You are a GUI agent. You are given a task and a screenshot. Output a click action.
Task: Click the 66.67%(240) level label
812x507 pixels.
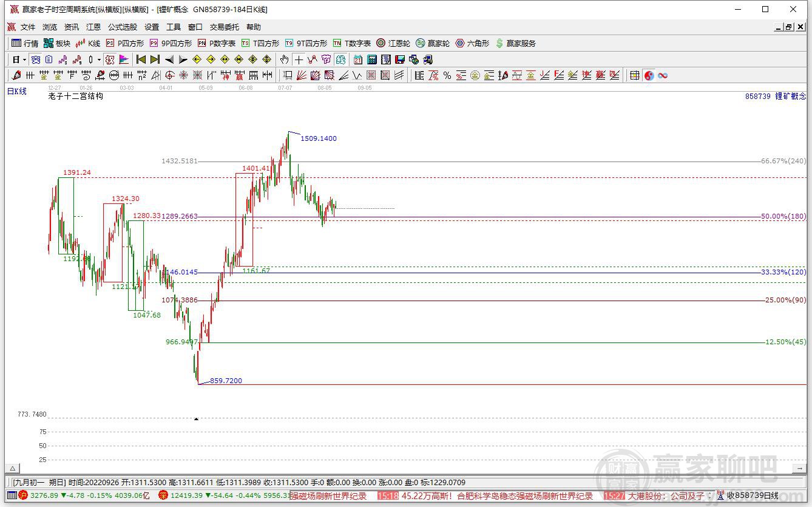pyautogui.click(x=783, y=161)
